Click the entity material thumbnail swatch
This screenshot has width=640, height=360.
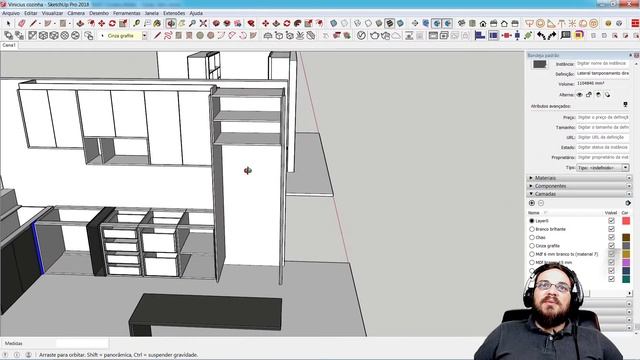pos(540,64)
